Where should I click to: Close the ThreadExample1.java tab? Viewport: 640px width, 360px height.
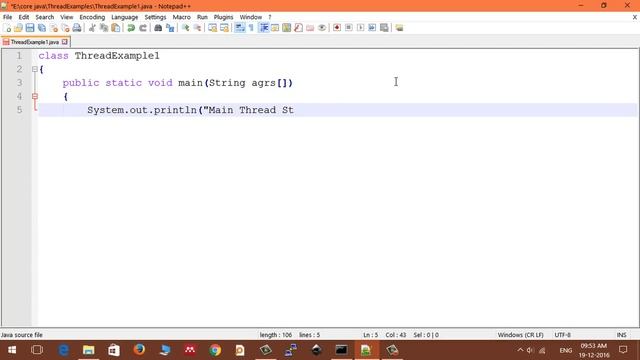[x=64, y=42]
